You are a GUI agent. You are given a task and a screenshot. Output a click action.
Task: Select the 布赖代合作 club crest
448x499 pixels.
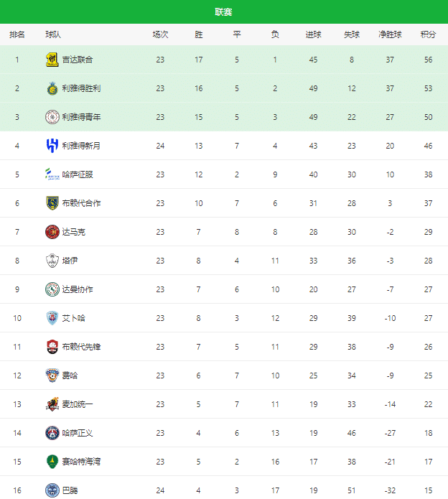(52, 203)
